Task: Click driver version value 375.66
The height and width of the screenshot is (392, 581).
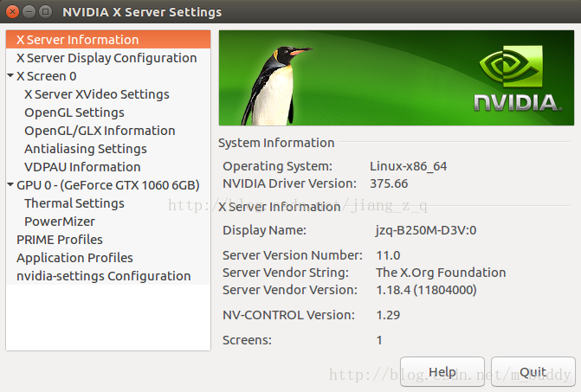Action: tap(389, 183)
